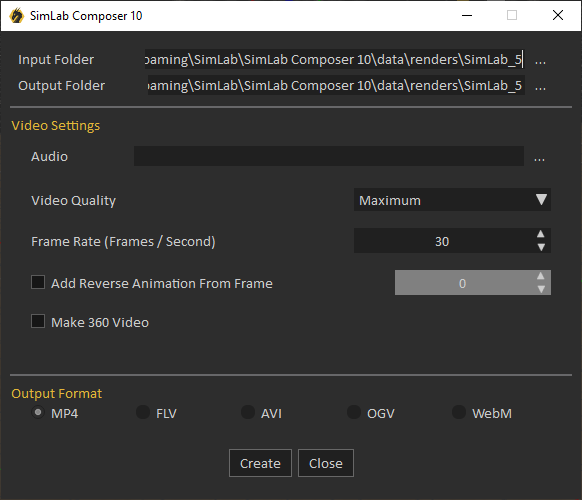Image resolution: width=582 pixels, height=500 pixels.
Task: Click into the Output Folder path field
Action: [336, 85]
